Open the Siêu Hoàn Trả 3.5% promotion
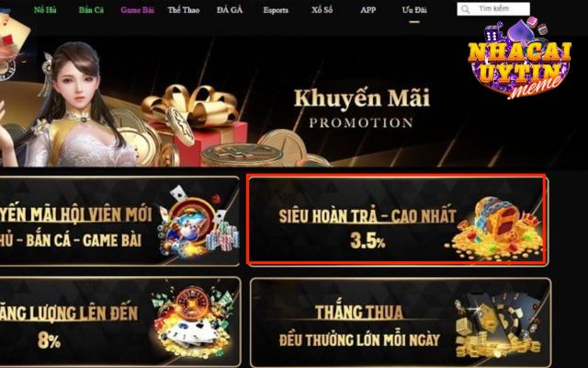588x368 pixels. coord(397,219)
